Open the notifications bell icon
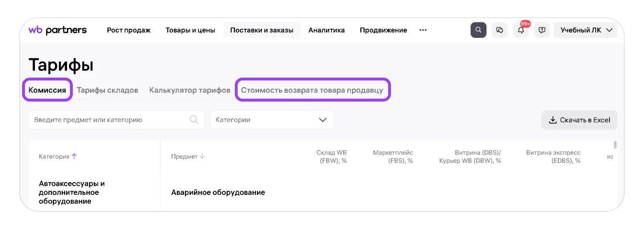Image resolution: width=644 pixels, height=229 pixels. click(x=521, y=30)
